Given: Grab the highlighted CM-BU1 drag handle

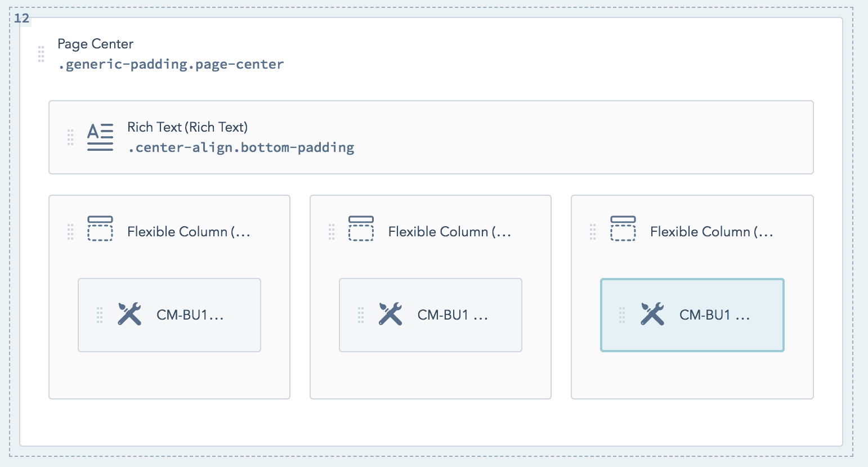Looking at the screenshot, I should coord(621,315).
